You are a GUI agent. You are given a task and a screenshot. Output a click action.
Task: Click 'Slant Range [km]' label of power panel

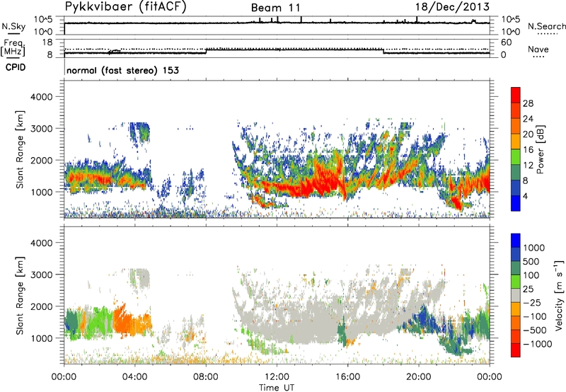[x=20, y=149]
